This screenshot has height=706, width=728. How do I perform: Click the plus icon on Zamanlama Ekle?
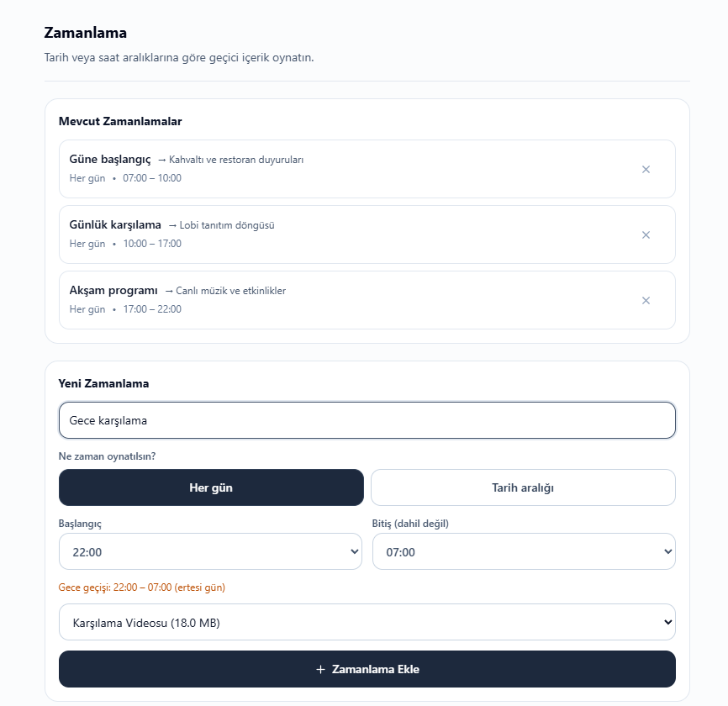(x=320, y=669)
